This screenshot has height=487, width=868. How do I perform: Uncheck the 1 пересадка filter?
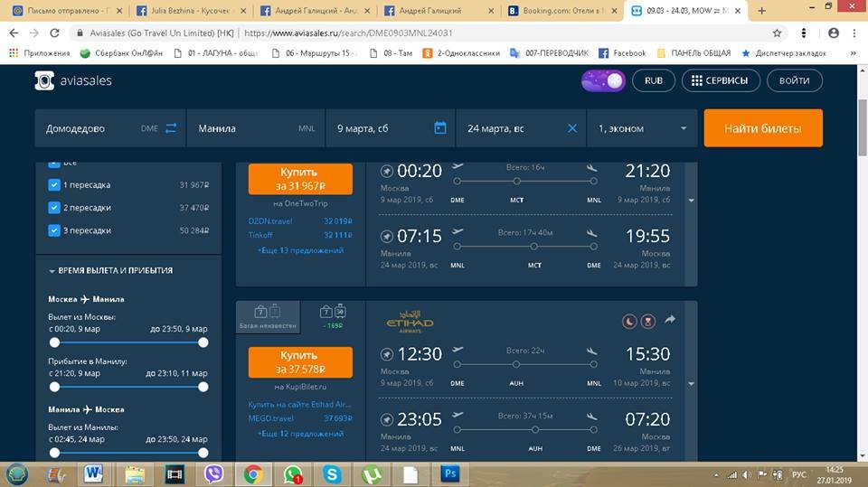(x=53, y=185)
